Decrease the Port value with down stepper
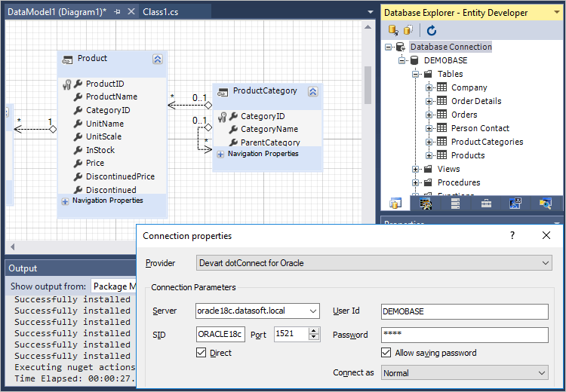The height and width of the screenshot is (392, 566). [314, 338]
